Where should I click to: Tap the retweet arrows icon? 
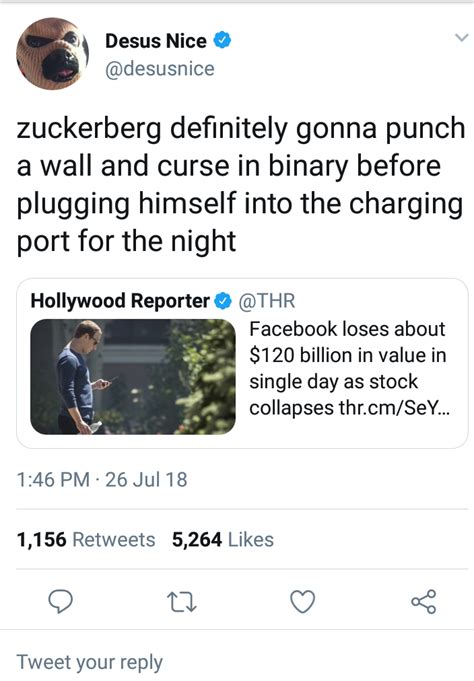pyautogui.click(x=182, y=602)
